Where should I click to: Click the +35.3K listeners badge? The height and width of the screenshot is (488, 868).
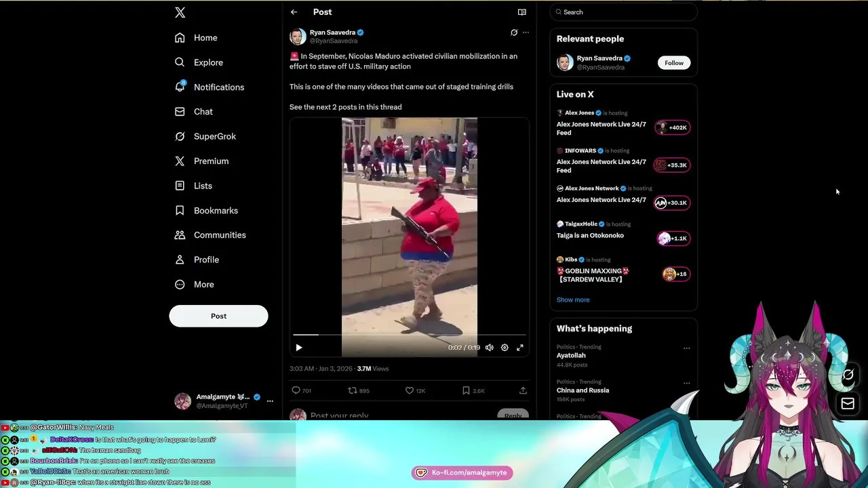(x=672, y=165)
